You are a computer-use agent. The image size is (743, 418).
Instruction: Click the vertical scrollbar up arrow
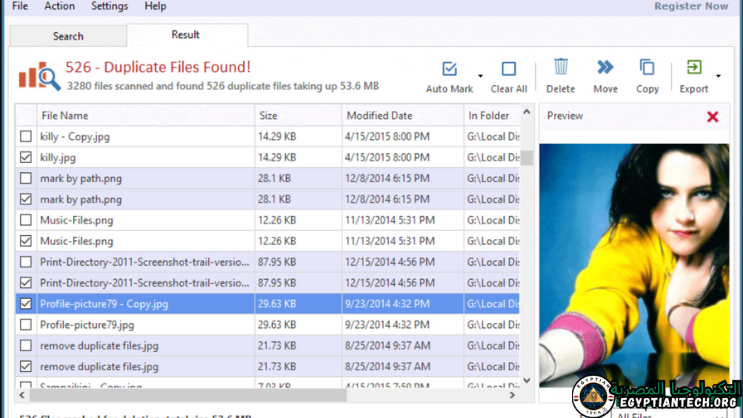click(526, 112)
